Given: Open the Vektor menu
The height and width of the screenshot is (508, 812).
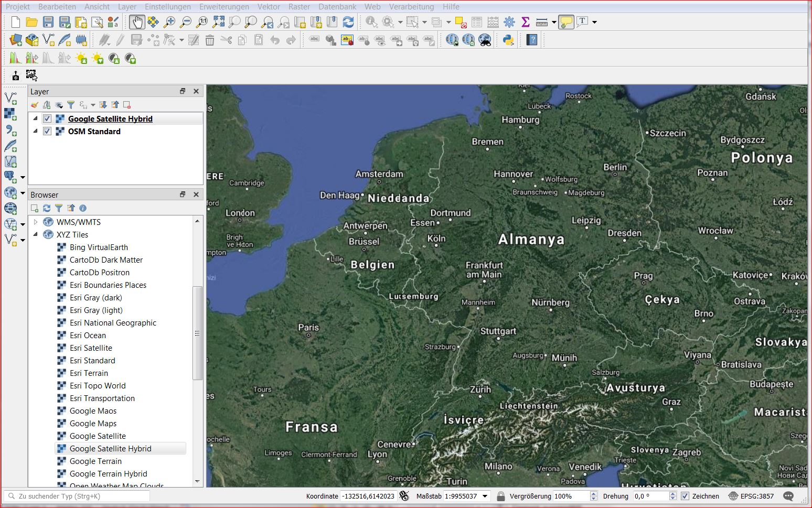Looking at the screenshot, I should coord(269,7).
